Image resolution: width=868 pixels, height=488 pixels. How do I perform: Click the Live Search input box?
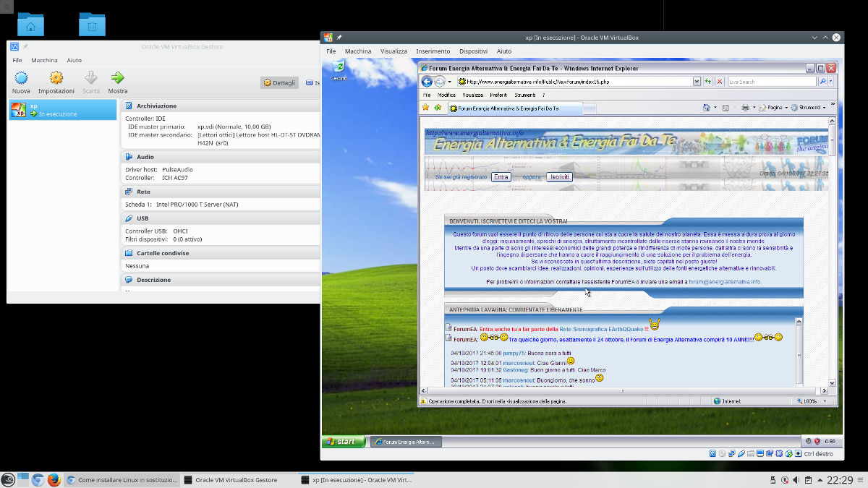click(773, 82)
